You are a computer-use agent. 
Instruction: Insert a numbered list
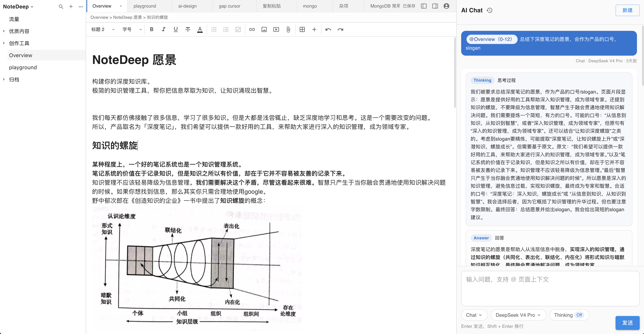point(226,29)
